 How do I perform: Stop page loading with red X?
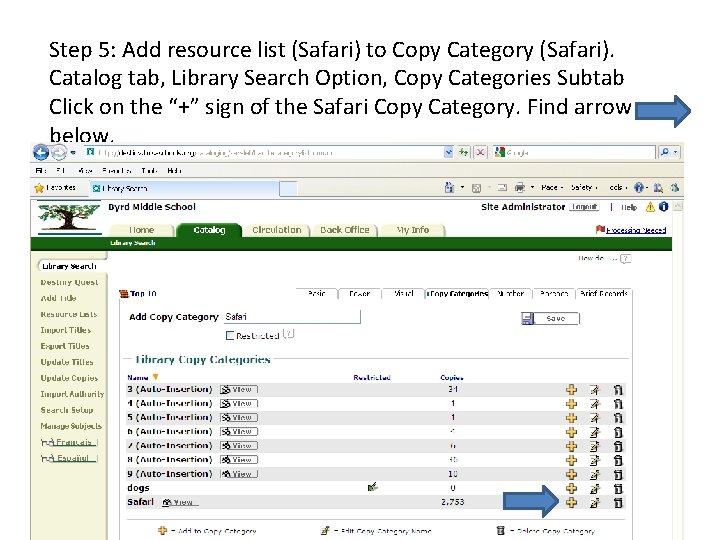(x=480, y=152)
